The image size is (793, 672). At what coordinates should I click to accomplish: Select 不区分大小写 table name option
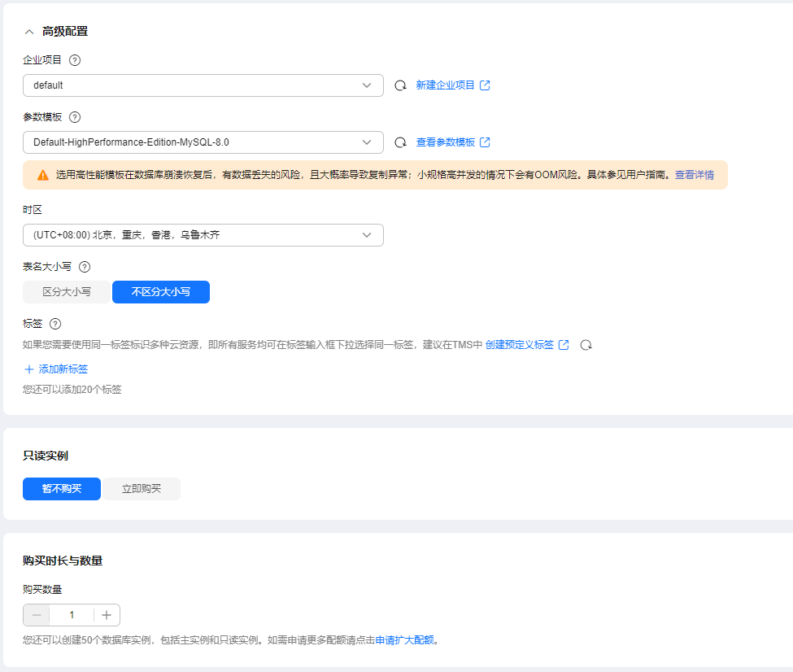click(x=161, y=291)
